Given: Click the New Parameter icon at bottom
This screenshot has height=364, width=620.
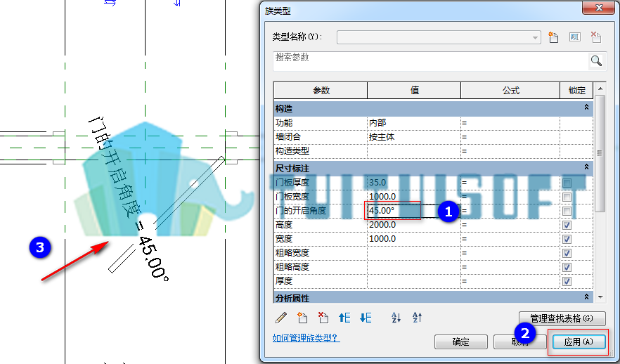Looking at the screenshot, I should pos(302,317).
